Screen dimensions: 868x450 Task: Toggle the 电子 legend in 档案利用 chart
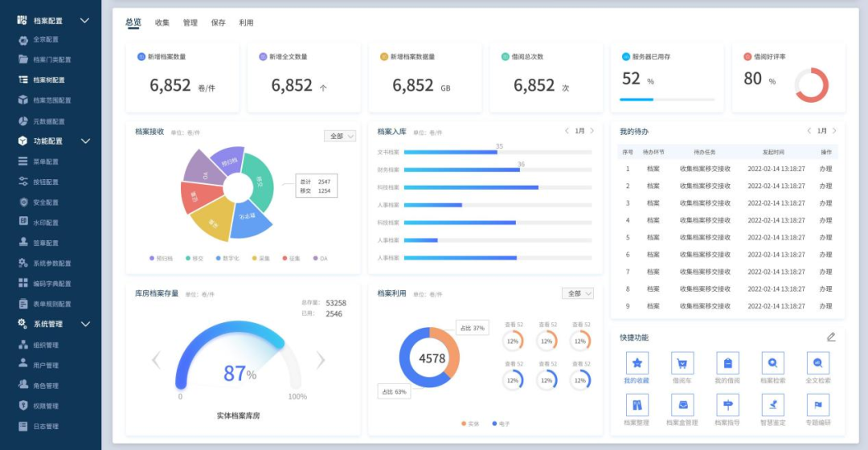click(x=500, y=423)
